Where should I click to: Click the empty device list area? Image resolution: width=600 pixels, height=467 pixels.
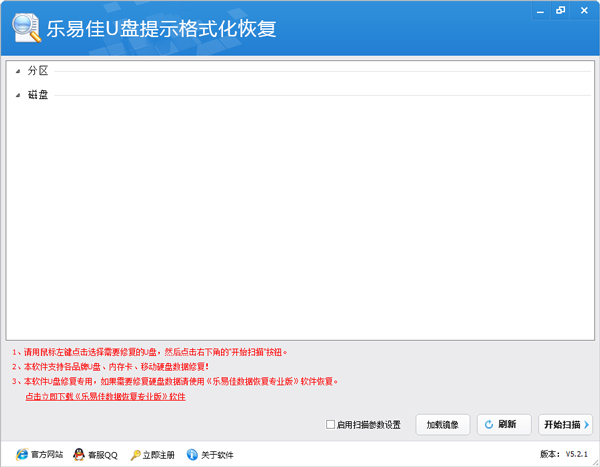tap(300, 220)
